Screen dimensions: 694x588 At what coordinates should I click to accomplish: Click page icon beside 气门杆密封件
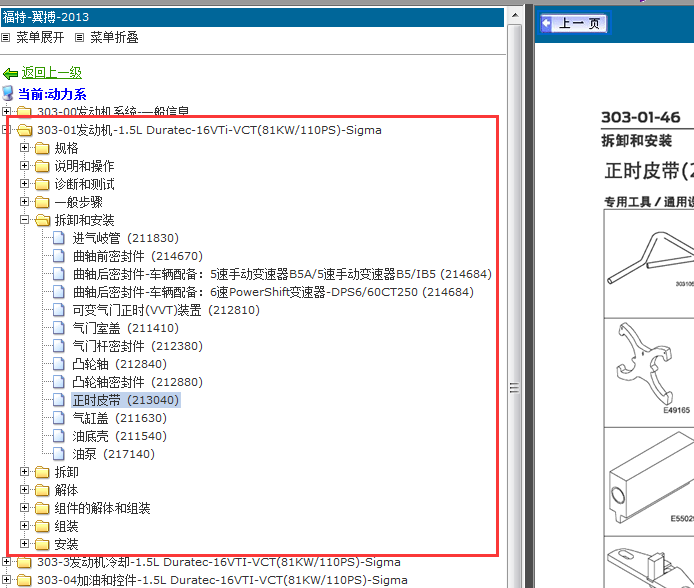point(58,346)
